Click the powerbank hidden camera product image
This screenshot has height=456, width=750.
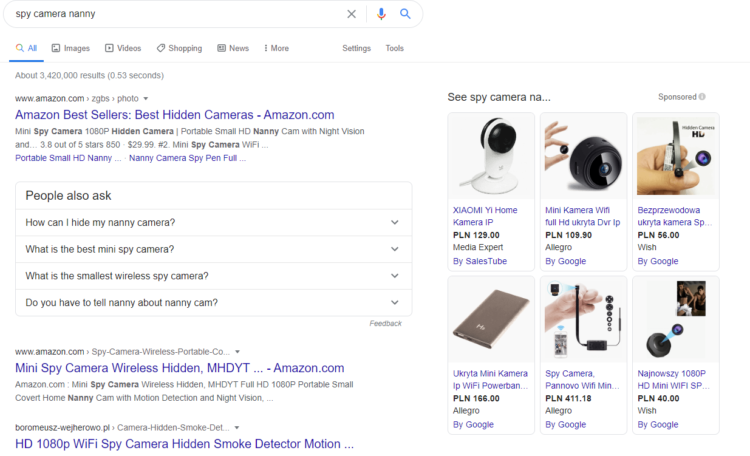click(491, 319)
